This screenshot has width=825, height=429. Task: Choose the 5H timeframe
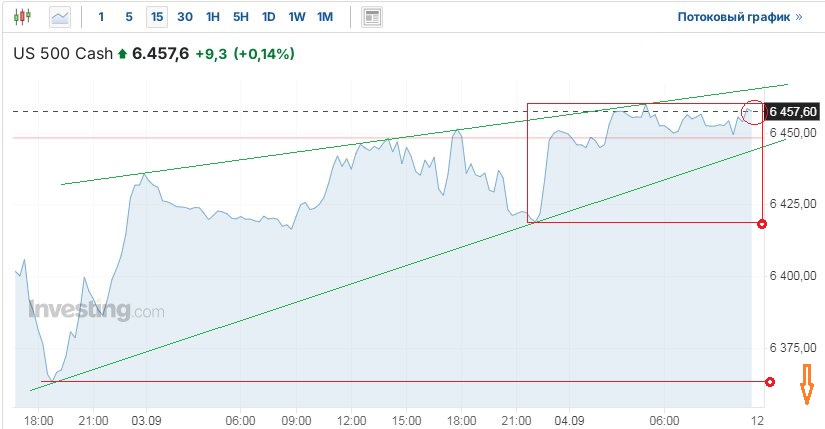(x=241, y=17)
